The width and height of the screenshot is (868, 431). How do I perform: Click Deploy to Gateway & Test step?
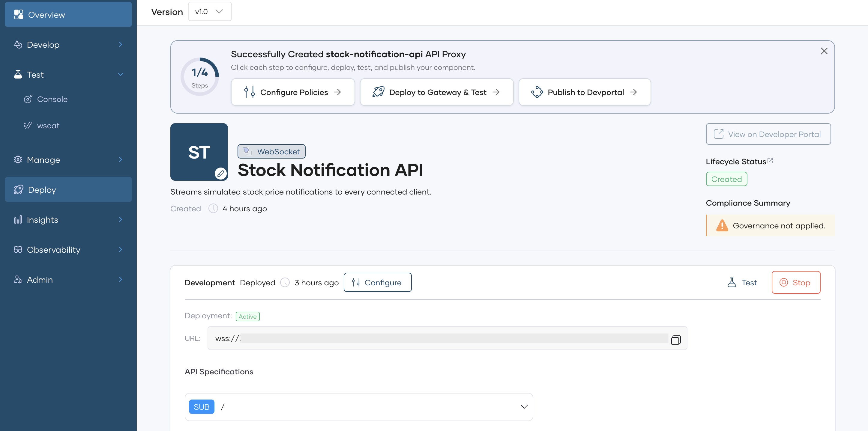(436, 92)
